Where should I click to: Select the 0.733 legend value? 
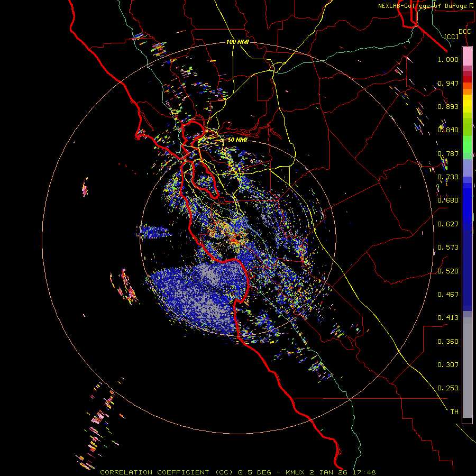pos(448,177)
